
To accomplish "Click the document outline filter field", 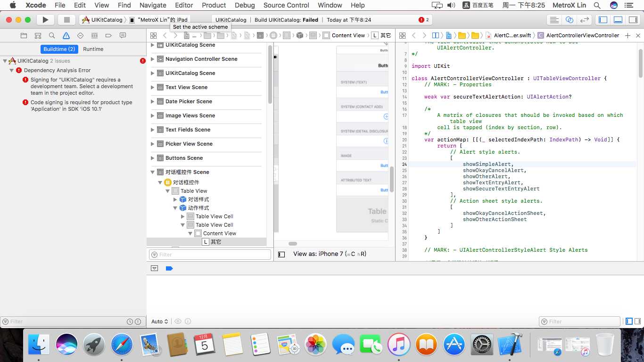I will pyautogui.click(x=210, y=255).
